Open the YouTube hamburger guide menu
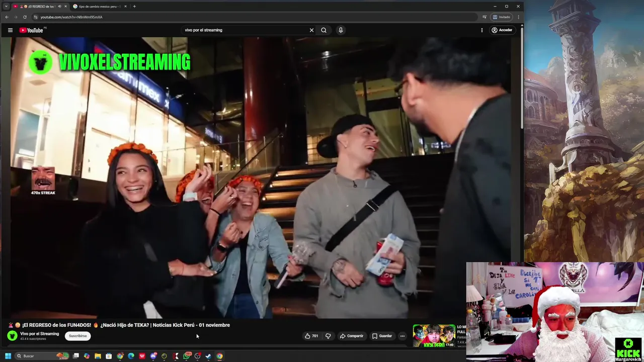The width and height of the screenshot is (644, 362). click(x=10, y=30)
